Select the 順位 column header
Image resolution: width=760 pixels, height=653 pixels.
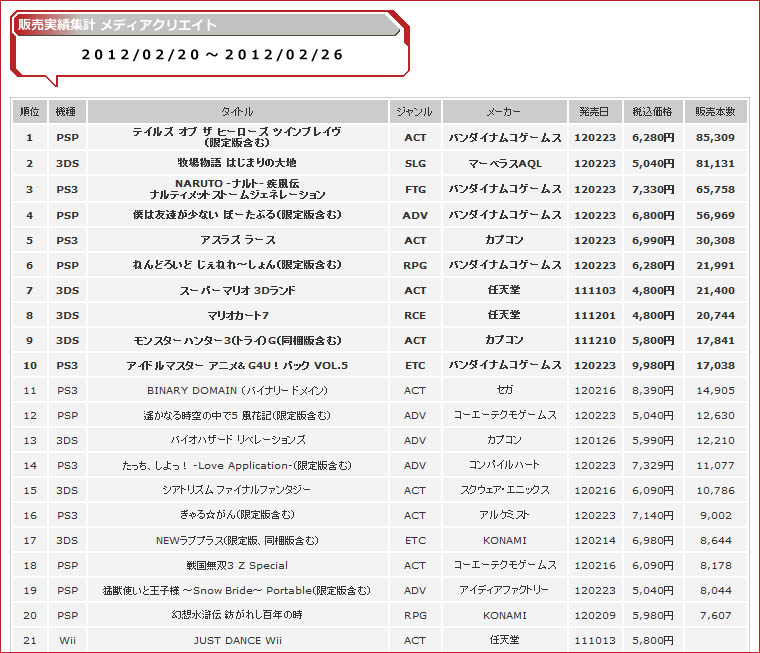point(30,111)
